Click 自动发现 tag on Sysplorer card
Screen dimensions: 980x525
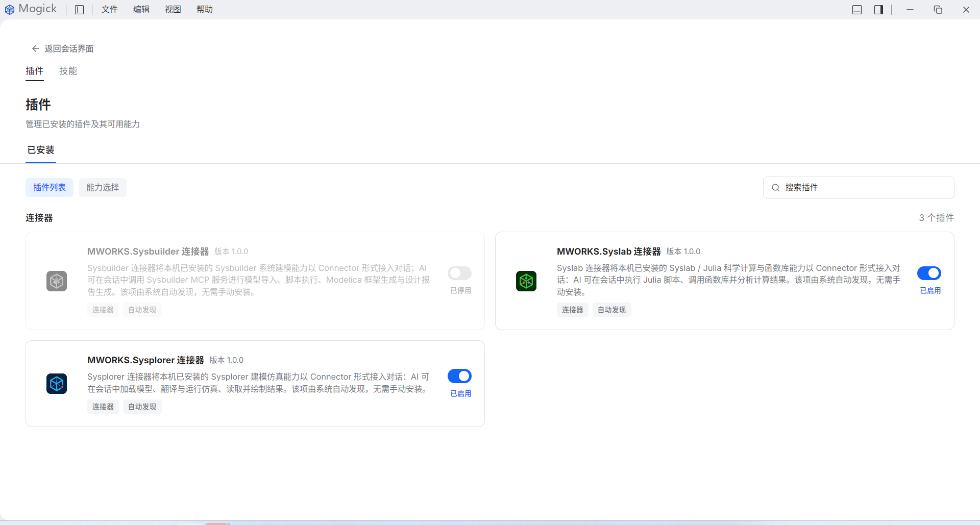(x=142, y=407)
